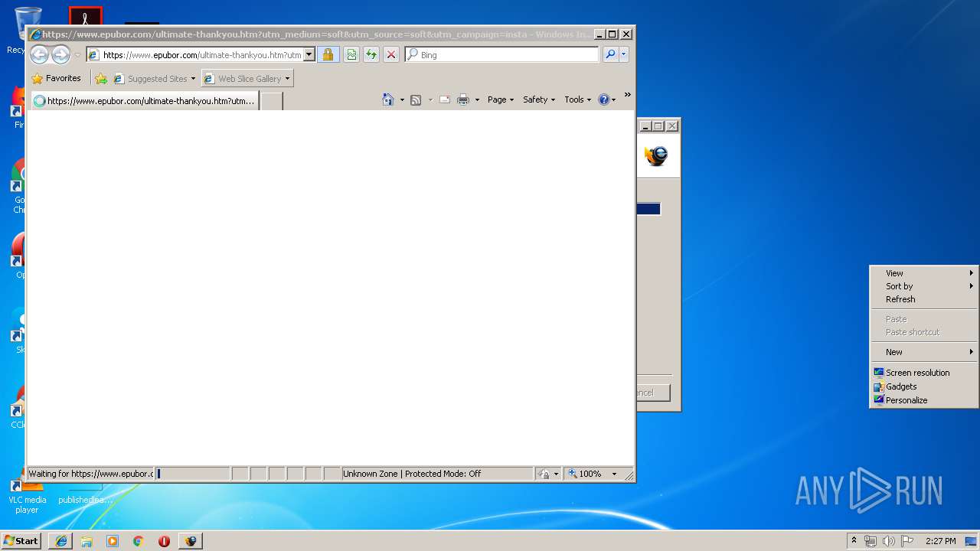
Task: Click the Start button
Action: pyautogui.click(x=21, y=540)
